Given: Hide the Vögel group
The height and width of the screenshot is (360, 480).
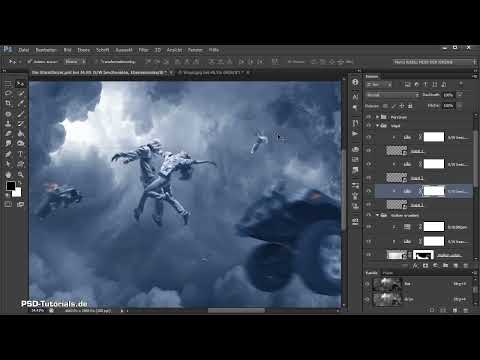Looking at the screenshot, I should 368,126.
